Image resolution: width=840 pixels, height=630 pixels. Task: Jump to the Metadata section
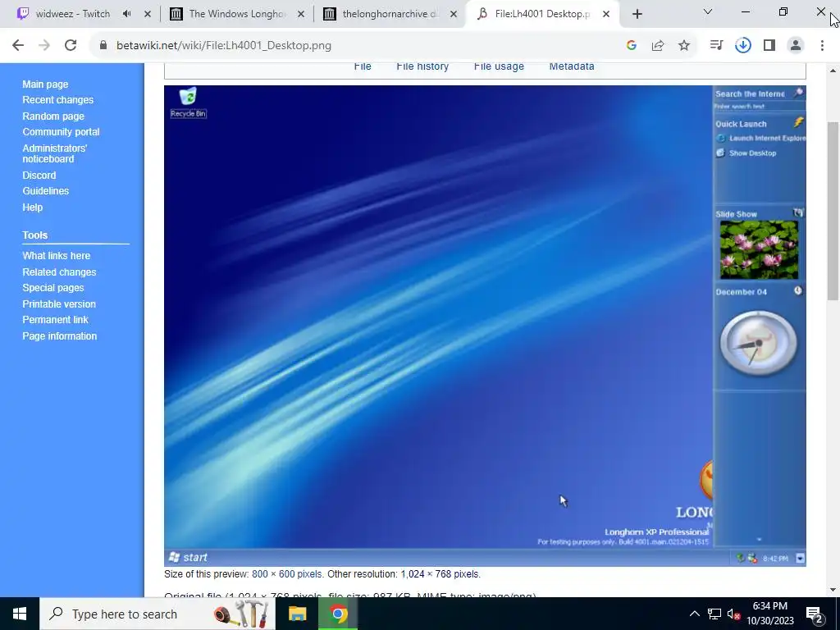coord(572,66)
